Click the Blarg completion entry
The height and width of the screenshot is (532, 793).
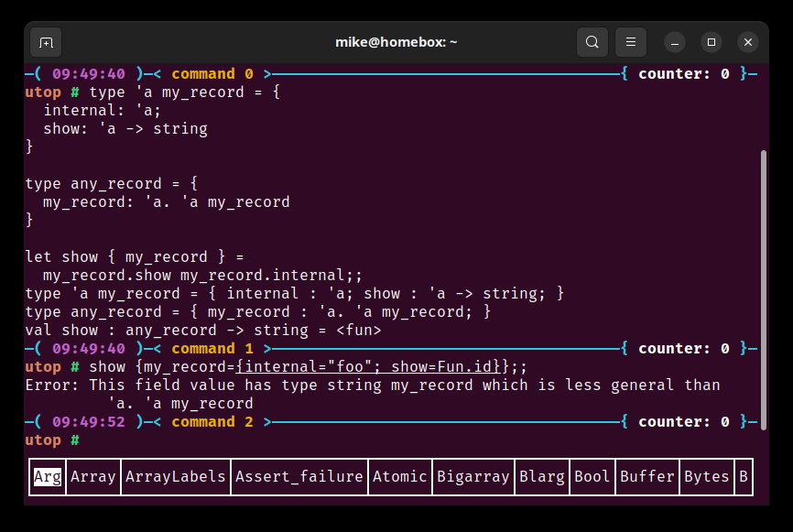point(541,476)
